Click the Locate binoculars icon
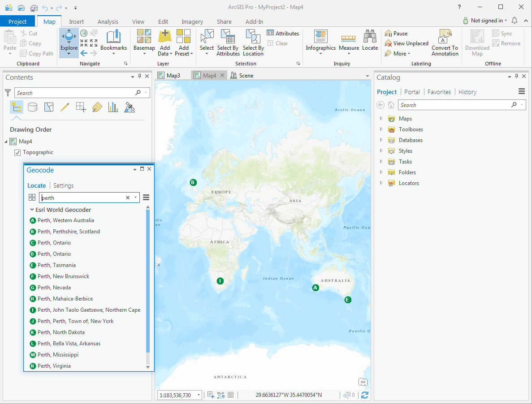 [370, 36]
